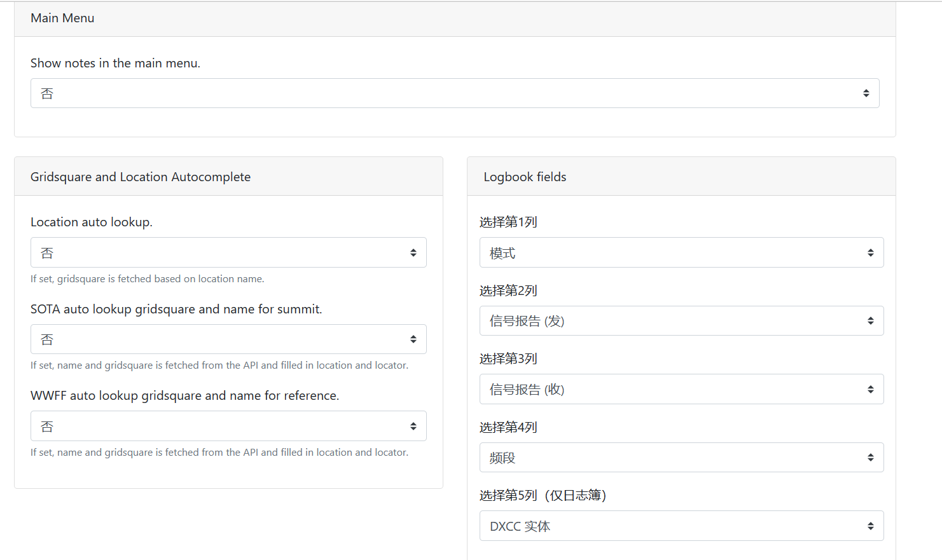This screenshot has height=560, width=942.
Task: Expand the column 5 dropdown showing DXCC 实体
Action: (x=681, y=526)
